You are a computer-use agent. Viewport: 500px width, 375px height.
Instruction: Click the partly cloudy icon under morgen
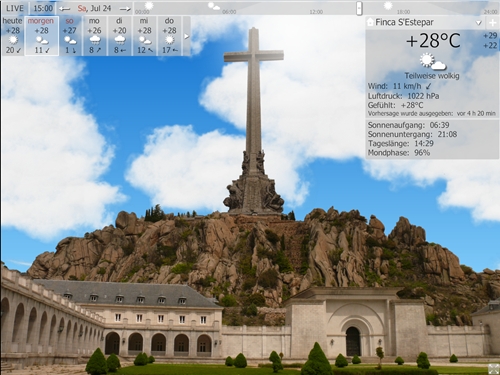pos(42,41)
